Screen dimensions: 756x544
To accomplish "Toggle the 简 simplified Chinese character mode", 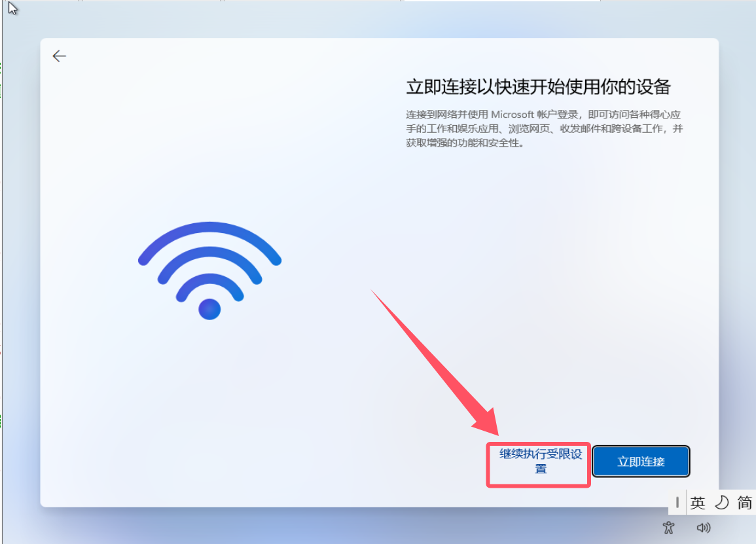I will 744,503.
